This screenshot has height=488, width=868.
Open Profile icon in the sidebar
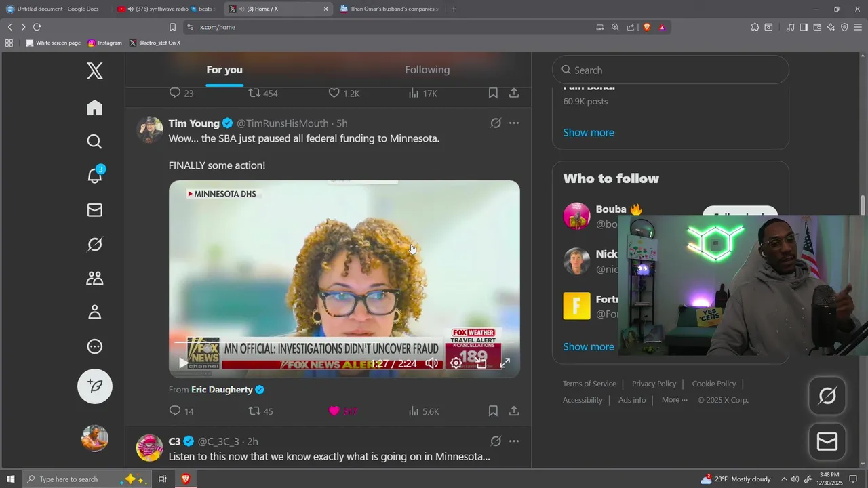coord(95,312)
